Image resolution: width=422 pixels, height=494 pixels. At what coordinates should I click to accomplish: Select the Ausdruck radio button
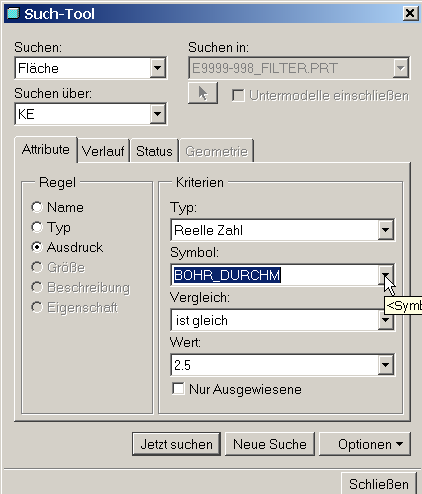37,247
